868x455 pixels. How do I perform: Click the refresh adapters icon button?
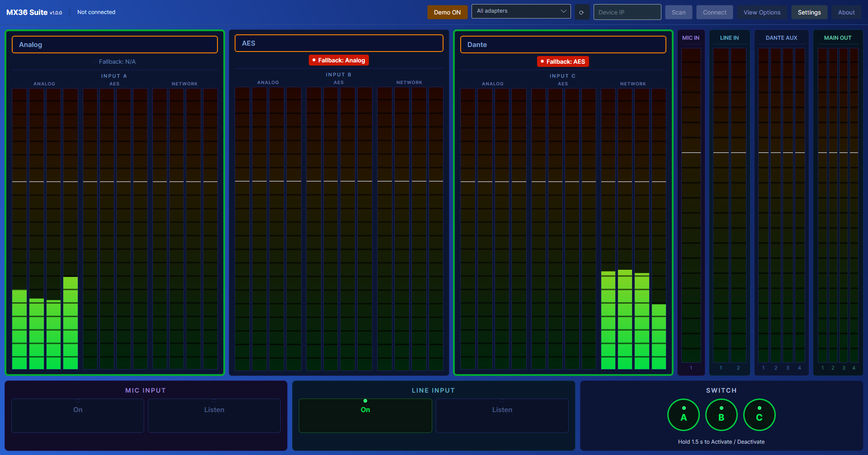(x=581, y=12)
